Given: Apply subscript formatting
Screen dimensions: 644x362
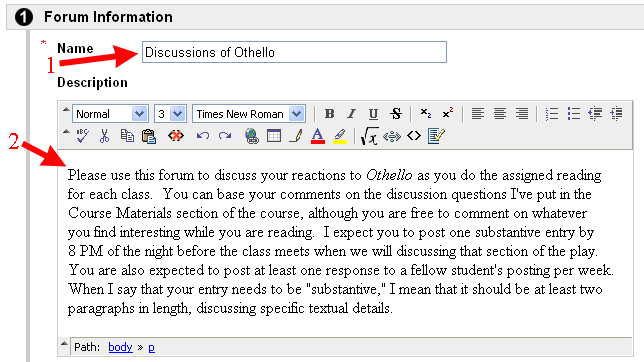Looking at the screenshot, I should point(426,113).
